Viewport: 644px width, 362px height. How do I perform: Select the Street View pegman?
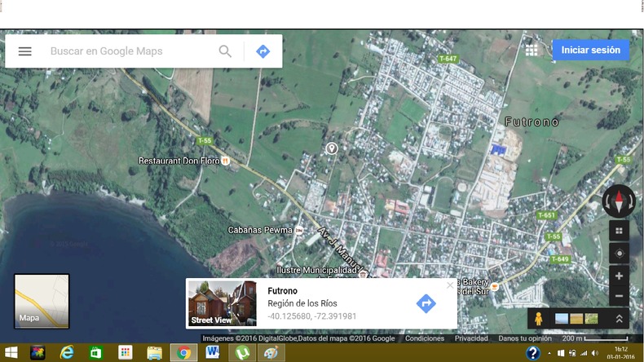pyautogui.click(x=539, y=319)
